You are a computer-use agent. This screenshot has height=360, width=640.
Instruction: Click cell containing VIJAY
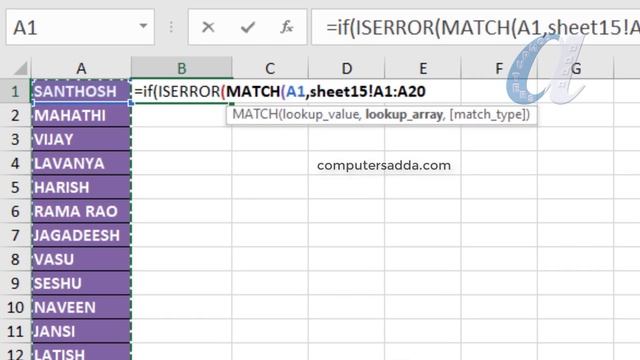point(81,139)
